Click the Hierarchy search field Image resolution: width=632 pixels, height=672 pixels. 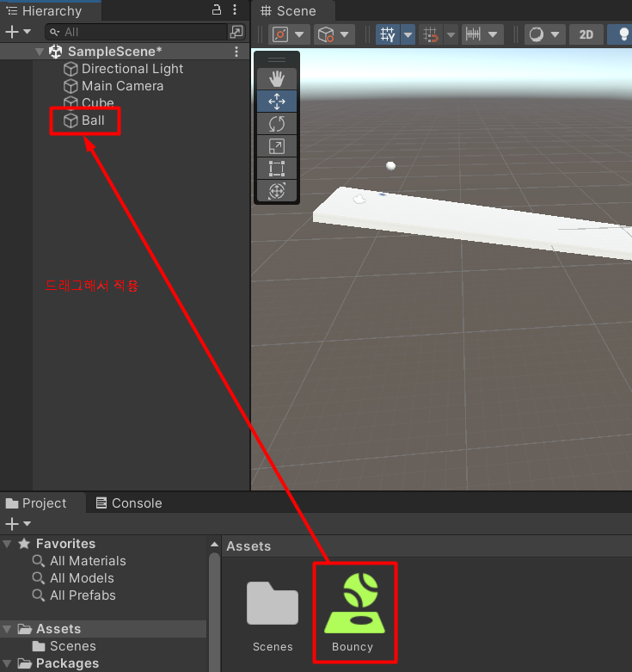pos(136,32)
